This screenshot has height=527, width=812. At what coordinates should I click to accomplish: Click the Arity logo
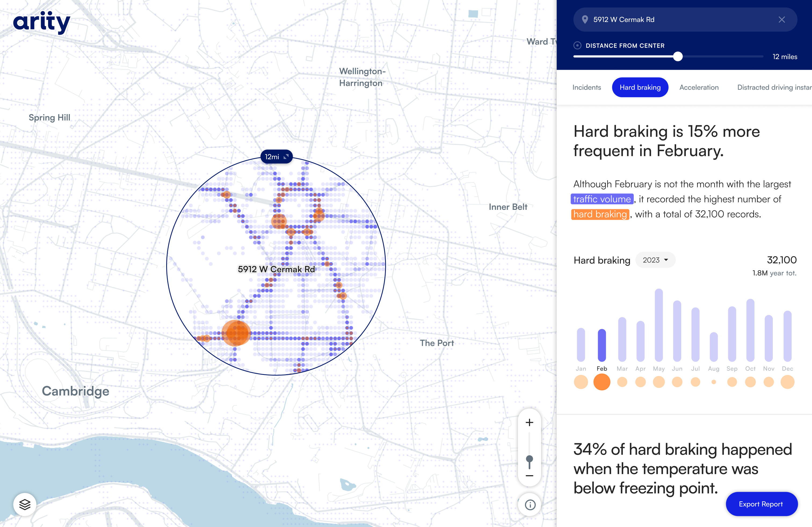click(x=42, y=22)
